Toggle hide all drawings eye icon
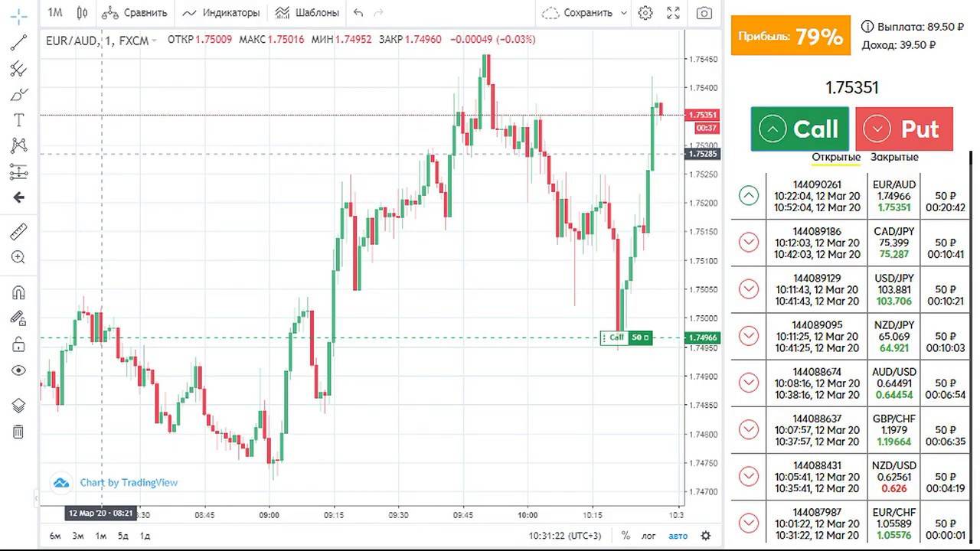 (19, 370)
